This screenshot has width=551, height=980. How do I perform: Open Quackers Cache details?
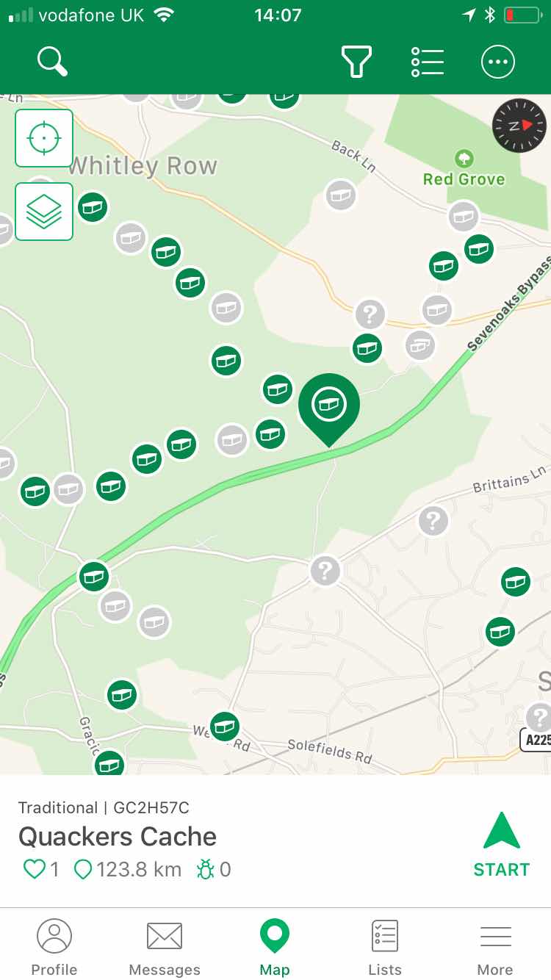pos(118,837)
